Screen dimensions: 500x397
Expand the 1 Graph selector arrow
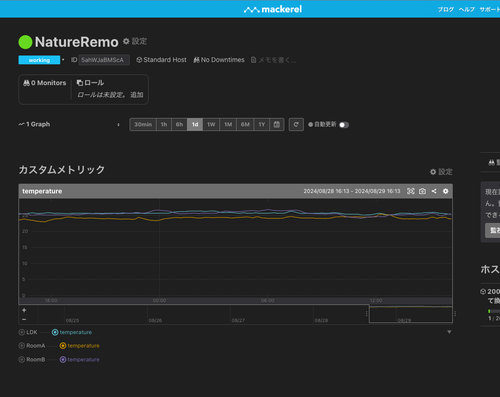tap(118, 125)
